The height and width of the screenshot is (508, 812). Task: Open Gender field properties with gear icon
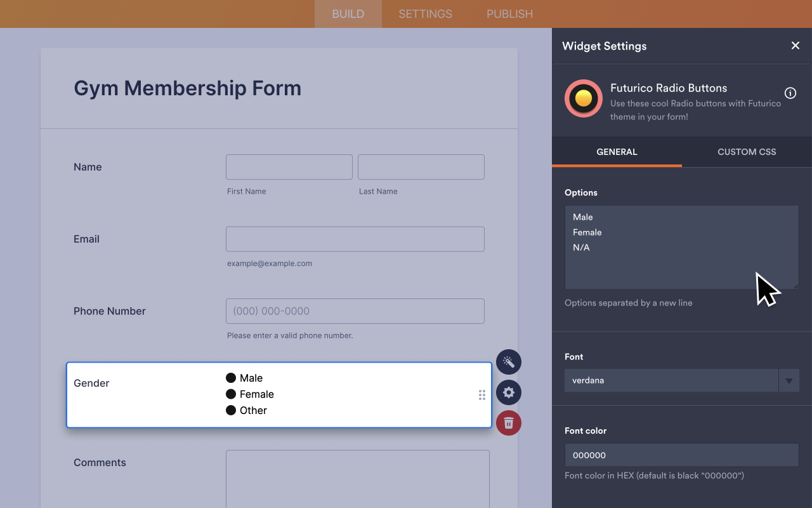coord(508,392)
